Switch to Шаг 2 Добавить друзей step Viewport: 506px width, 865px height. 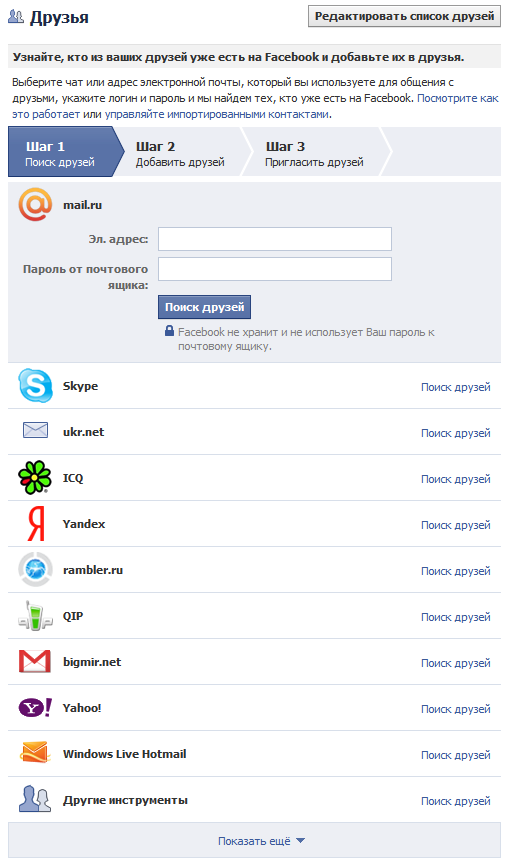(180, 154)
